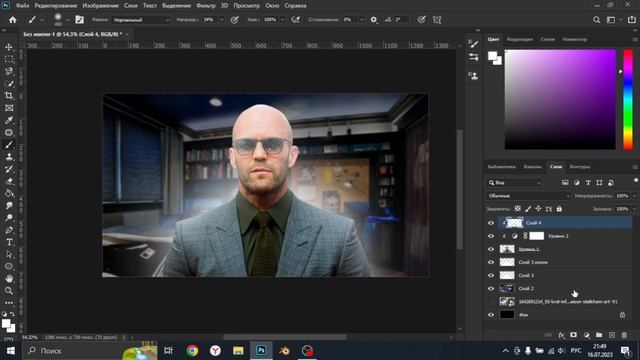
Task: Open the layer opacity dropdown arrow
Action: click(634, 196)
